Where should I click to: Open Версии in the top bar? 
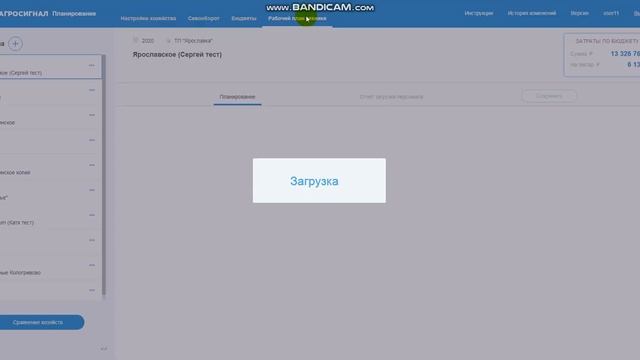(580, 13)
